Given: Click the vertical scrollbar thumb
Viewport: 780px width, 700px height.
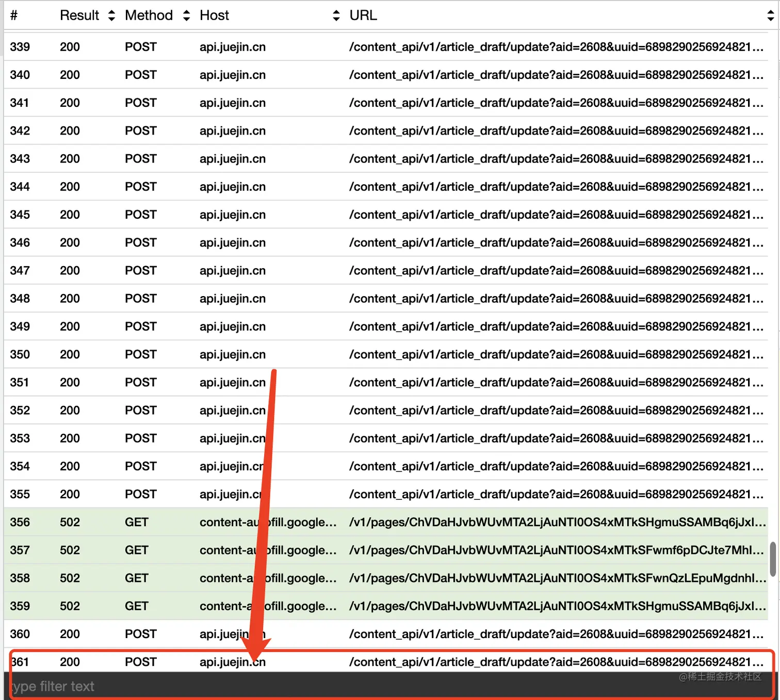Looking at the screenshot, I should point(772,559).
